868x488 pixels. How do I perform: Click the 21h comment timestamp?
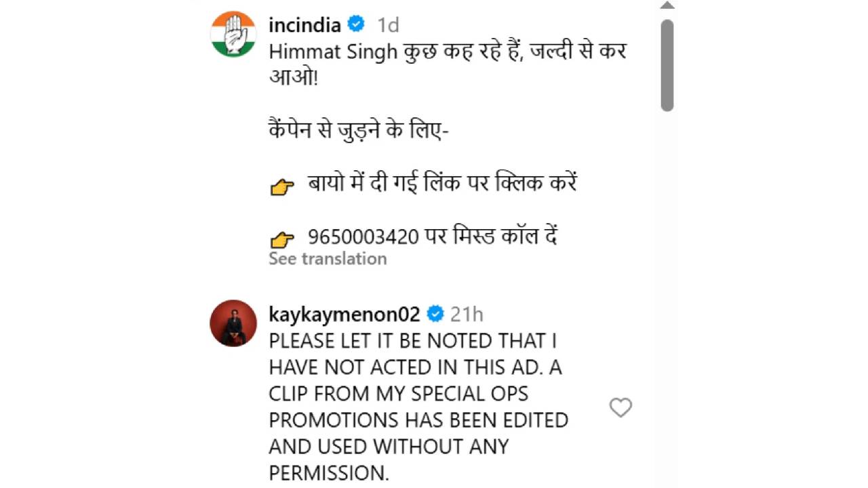[x=467, y=314]
